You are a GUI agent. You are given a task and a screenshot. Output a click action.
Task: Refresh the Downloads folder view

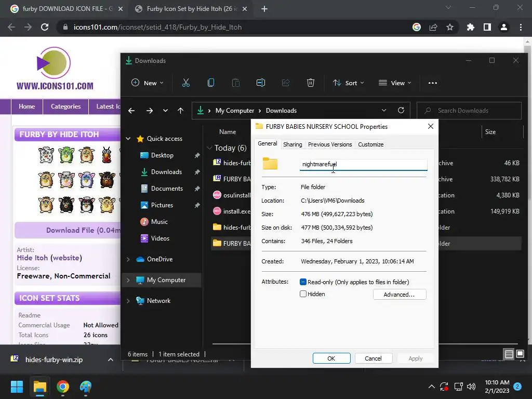[401, 110]
